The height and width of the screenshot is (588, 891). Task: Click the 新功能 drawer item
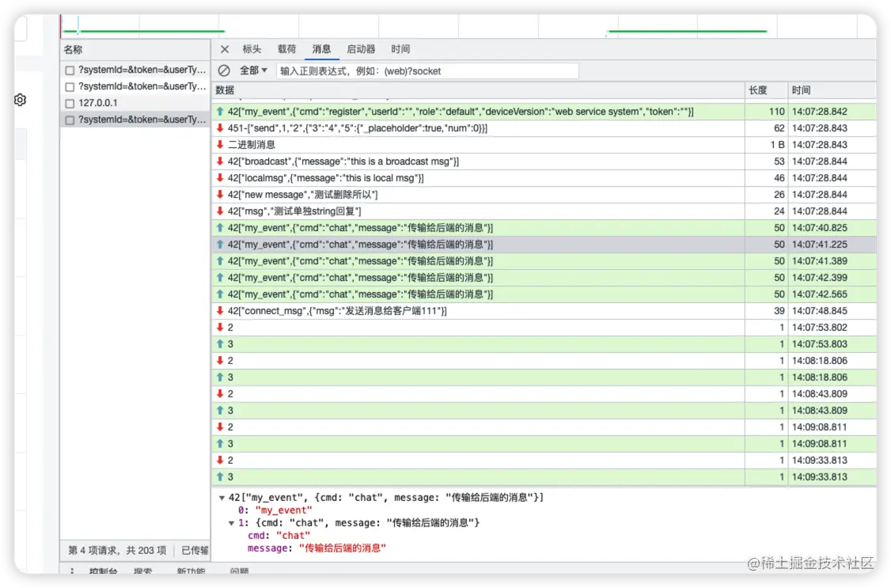pyautogui.click(x=190, y=573)
